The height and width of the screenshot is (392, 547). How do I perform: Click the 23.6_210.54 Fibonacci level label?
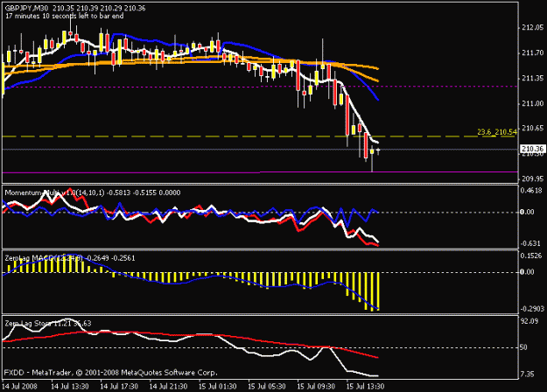[x=497, y=132]
